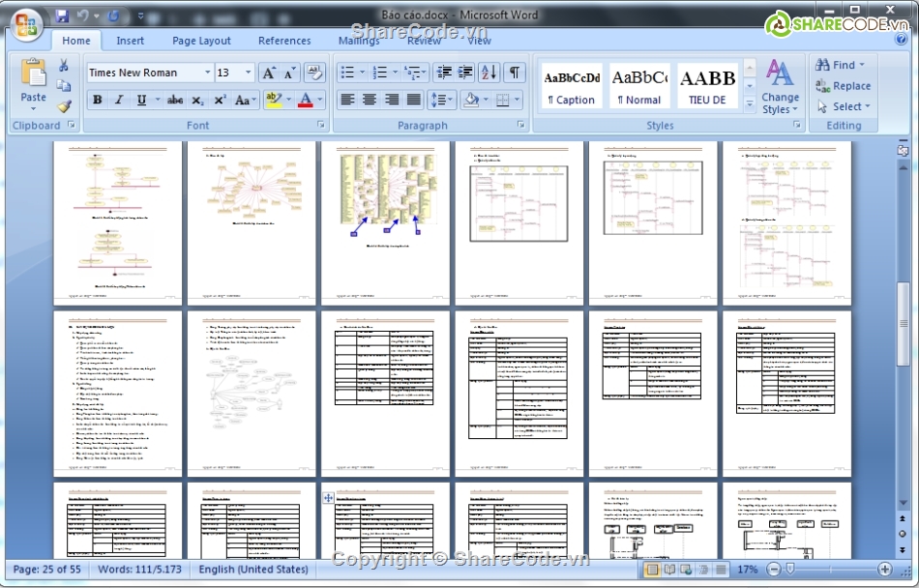Save the document from Quick Access toolbar

pyautogui.click(x=62, y=15)
